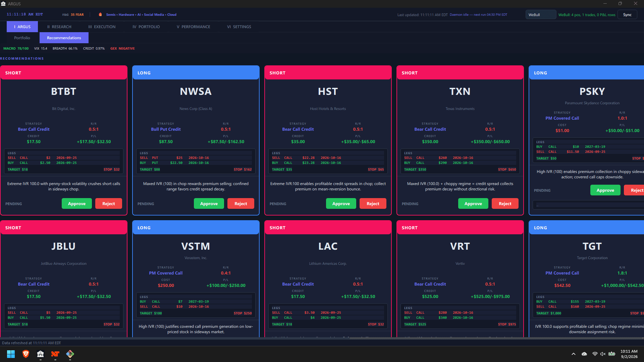
Task: Click the Daemon idle next run status
Action: 478,15
